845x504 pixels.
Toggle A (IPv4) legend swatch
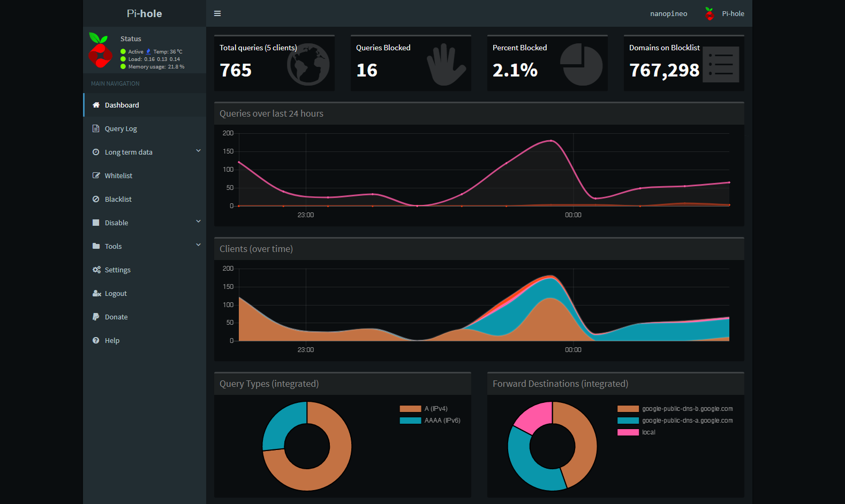point(410,409)
